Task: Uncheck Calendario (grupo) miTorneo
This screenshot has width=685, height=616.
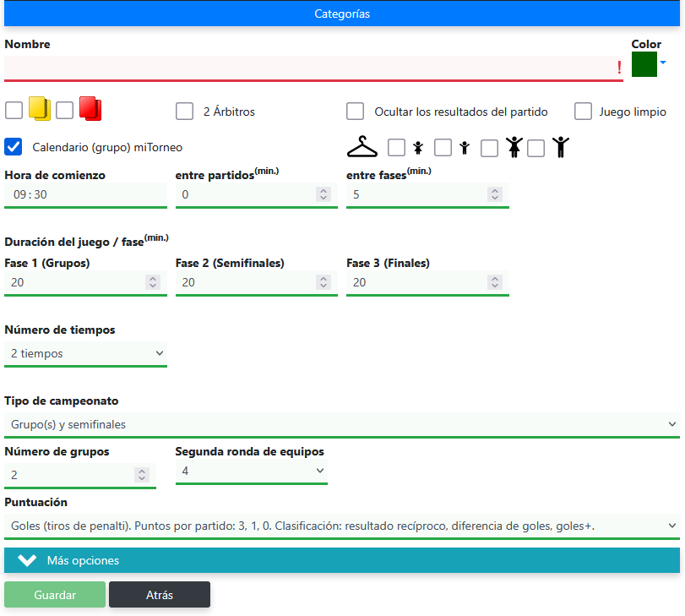Action: [14, 147]
